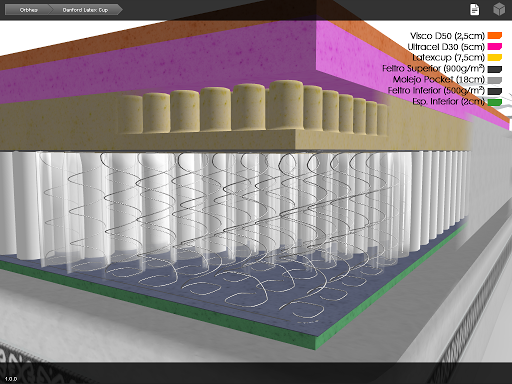Click the green Esp. Inferior swatch
The width and height of the screenshot is (512, 384).
(495, 102)
